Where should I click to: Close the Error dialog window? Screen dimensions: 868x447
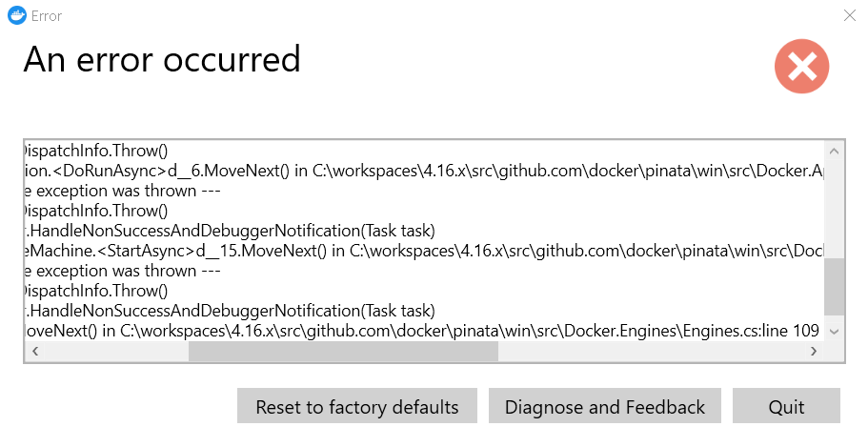[850, 16]
